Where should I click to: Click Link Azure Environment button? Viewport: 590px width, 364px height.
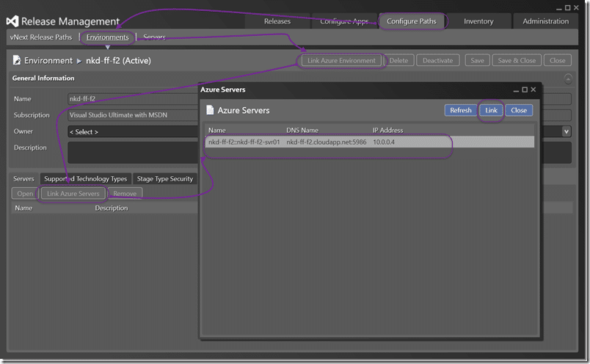point(341,61)
